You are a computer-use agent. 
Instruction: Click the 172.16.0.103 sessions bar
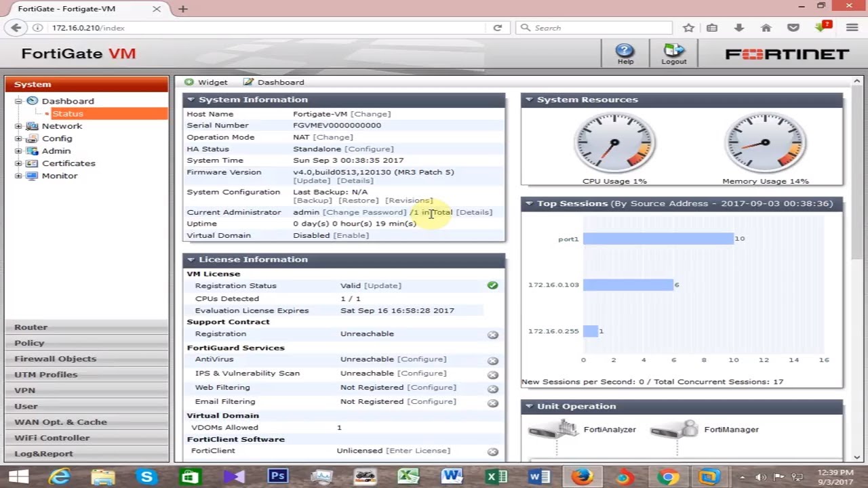(x=628, y=285)
